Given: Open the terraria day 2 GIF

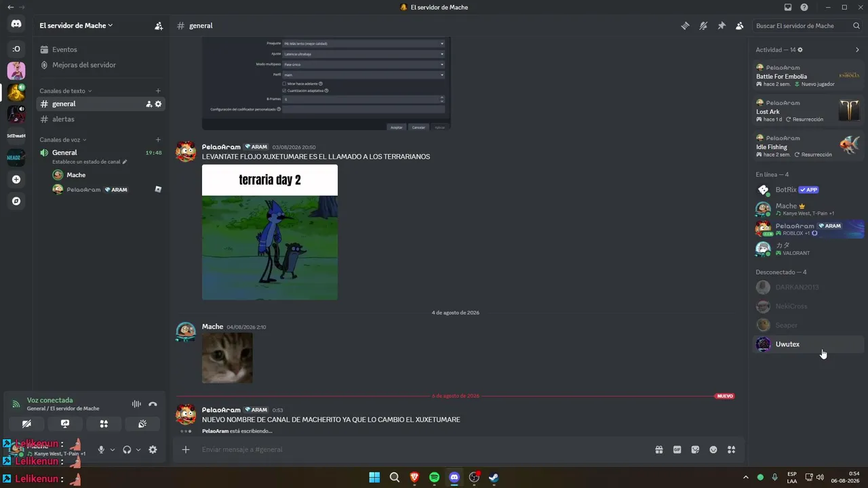Looking at the screenshot, I should click(x=270, y=232).
